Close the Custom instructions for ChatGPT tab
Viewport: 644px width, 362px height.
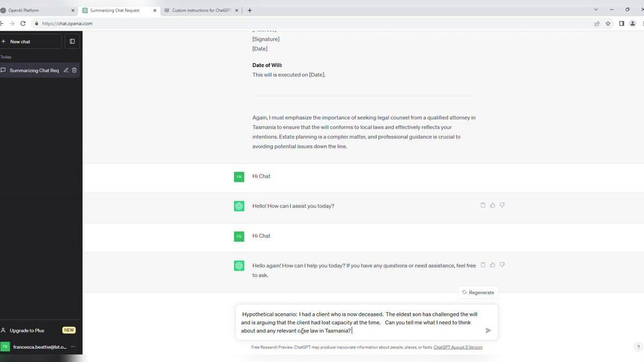click(x=237, y=10)
